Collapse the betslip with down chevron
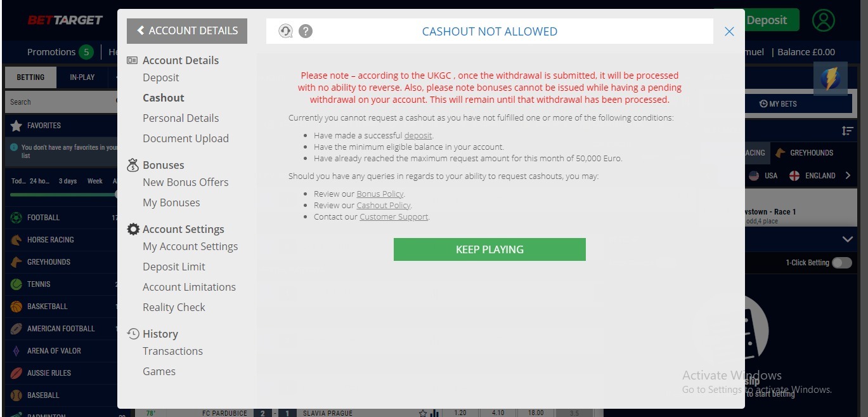The width and height of the screenshot is (868, 417). (848, 239)
